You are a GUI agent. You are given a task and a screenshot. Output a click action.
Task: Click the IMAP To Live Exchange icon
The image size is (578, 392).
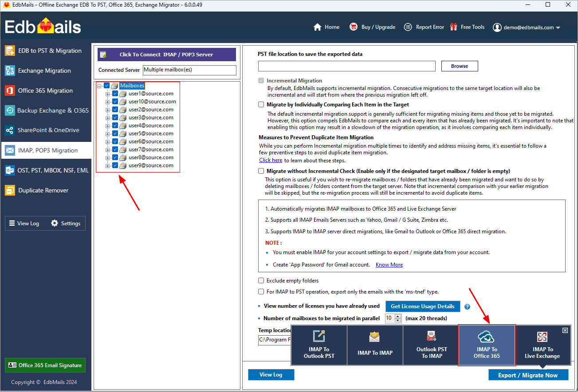[542, 337]
